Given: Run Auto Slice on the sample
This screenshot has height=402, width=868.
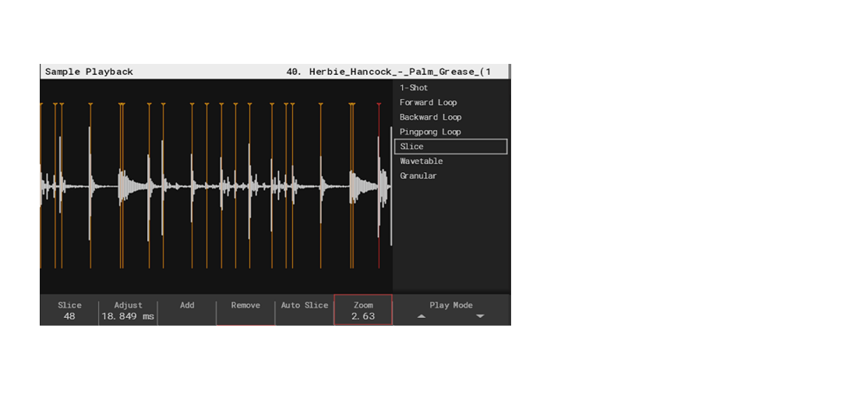Looking at the screenshot, I should (305, 311).
